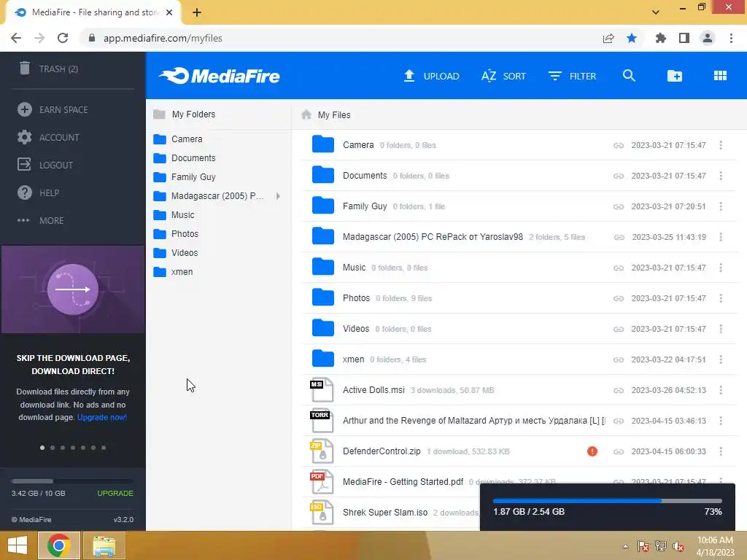The width and height of the screenshot is (747, 560).
Task: Open MediaFire - Getting Started.pdf
Action: (x=403, y=482)
